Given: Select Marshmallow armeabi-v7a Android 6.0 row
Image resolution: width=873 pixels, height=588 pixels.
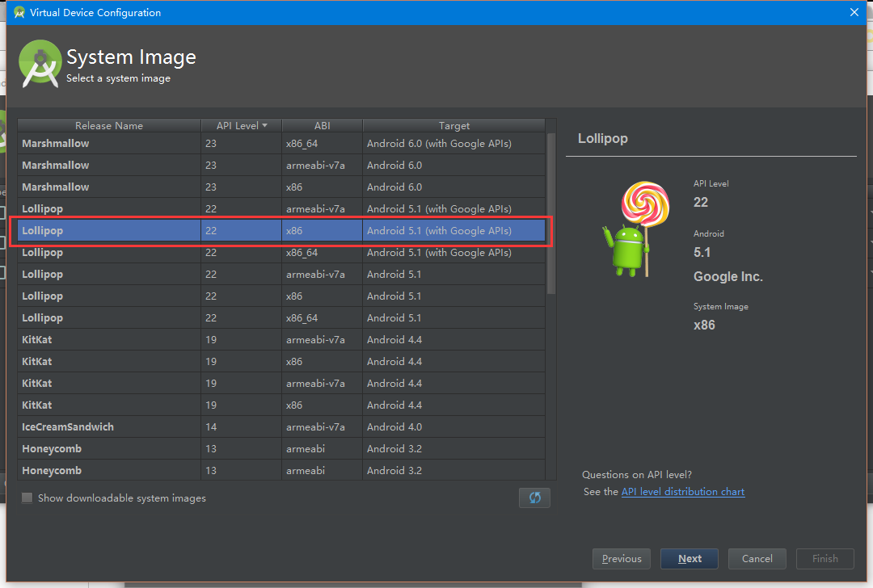Looking at the screenshot, I should click(281, 166).
